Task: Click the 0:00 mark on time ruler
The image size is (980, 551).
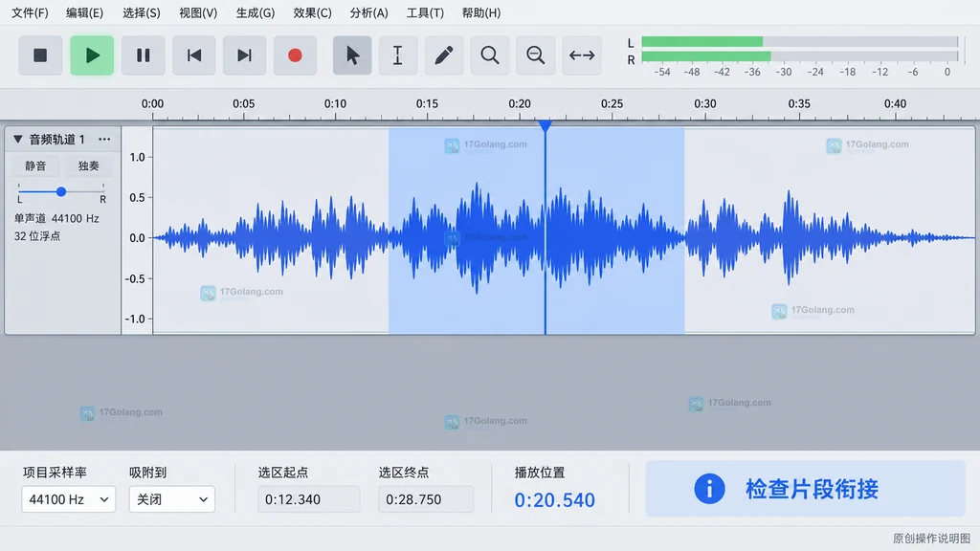Action: point(152,103)
